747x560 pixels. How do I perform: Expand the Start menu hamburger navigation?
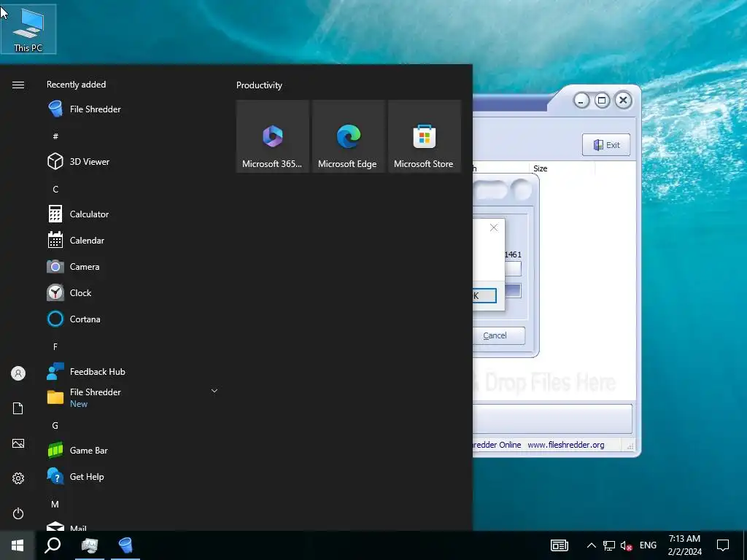point(18,85)
